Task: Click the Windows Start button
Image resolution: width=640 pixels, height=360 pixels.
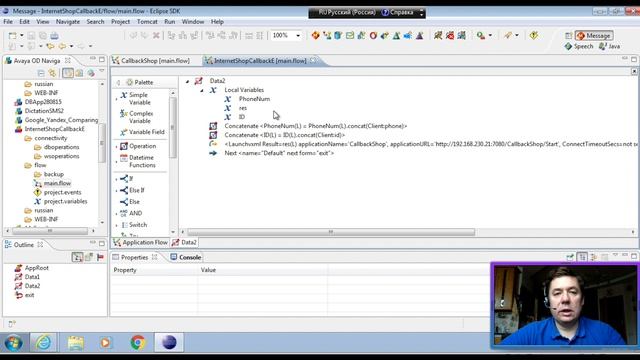Action: (x=13, y=342)
